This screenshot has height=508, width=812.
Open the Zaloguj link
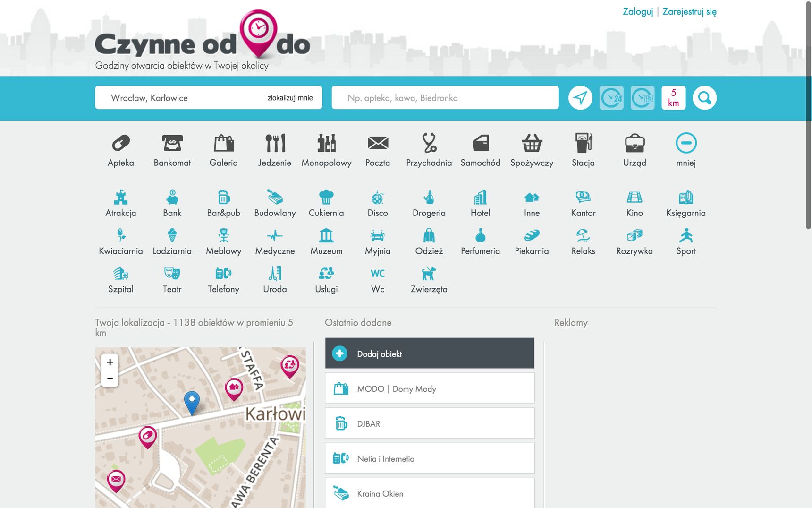(638, 11)
